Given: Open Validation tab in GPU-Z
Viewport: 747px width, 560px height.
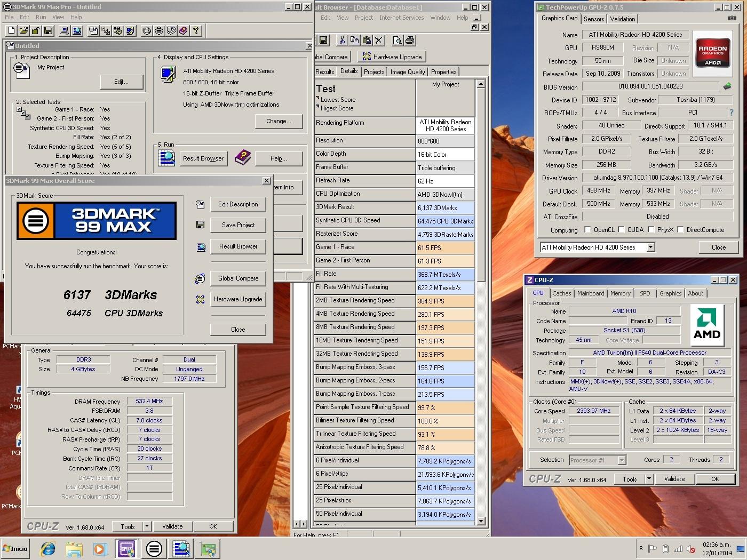Looking at the screenshot, I should click(623, 19).
